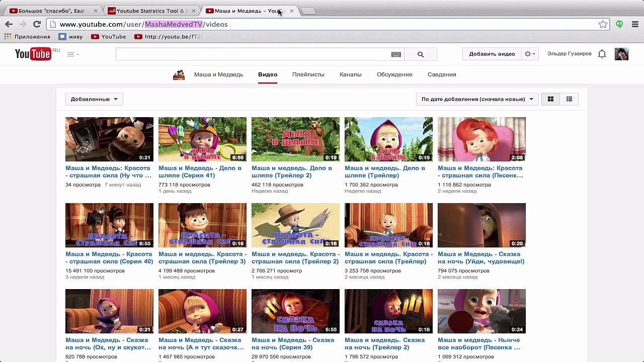Bookmark this page with the star icon

pyautogui.click(x=603, y=24)
